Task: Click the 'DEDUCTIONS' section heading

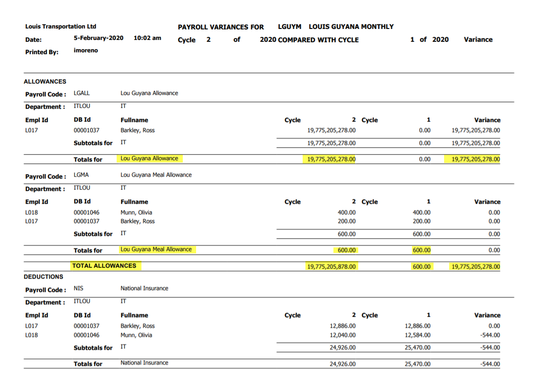Action: [x=44, y=277]
